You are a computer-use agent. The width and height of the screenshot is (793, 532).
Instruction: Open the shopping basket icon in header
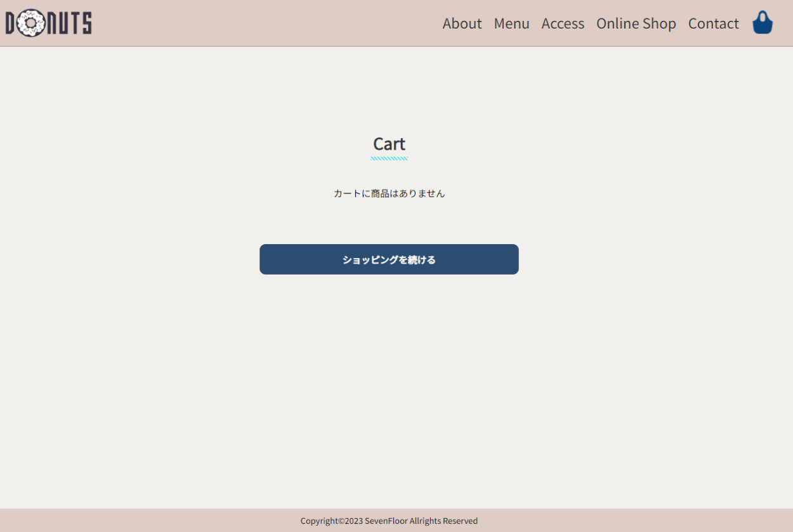tap(762, 23)
